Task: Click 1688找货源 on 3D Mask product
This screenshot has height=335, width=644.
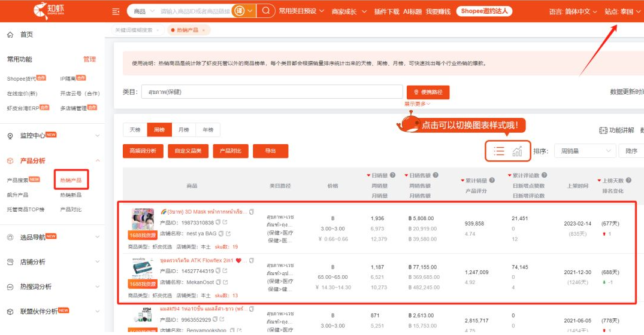Action: [x=143, y=235]
